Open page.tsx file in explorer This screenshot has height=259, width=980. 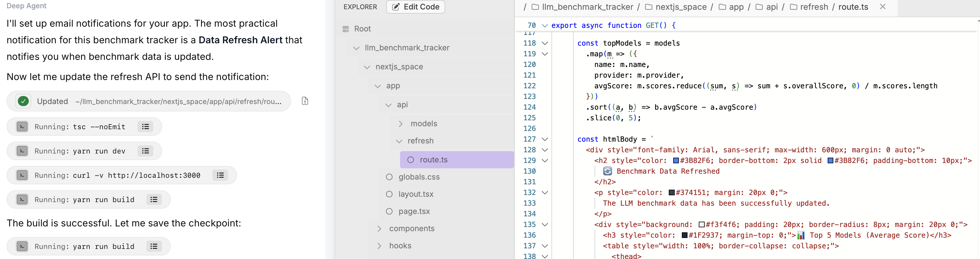tap(414, 212)
